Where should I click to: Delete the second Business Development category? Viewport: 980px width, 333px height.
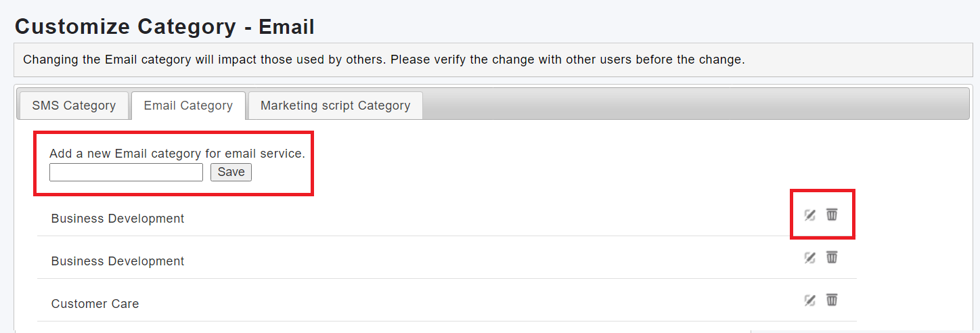tap(832, 257)
